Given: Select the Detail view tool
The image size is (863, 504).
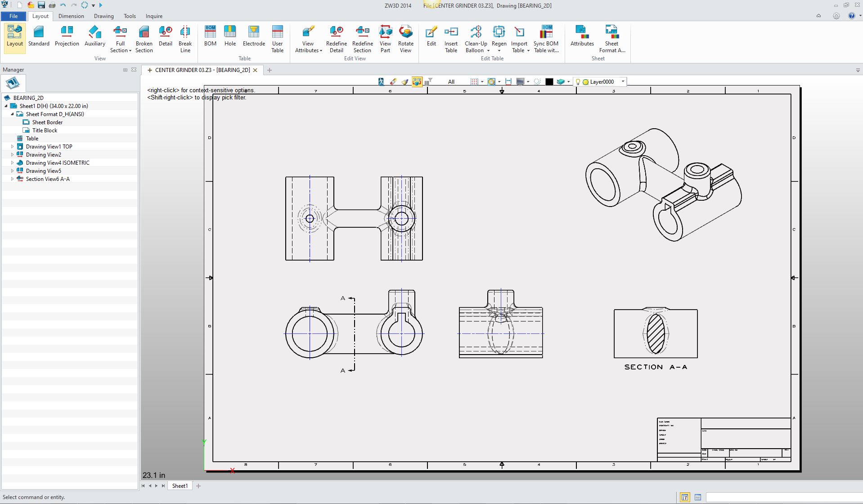Looking at the screenshot, I should click(166, 36).
